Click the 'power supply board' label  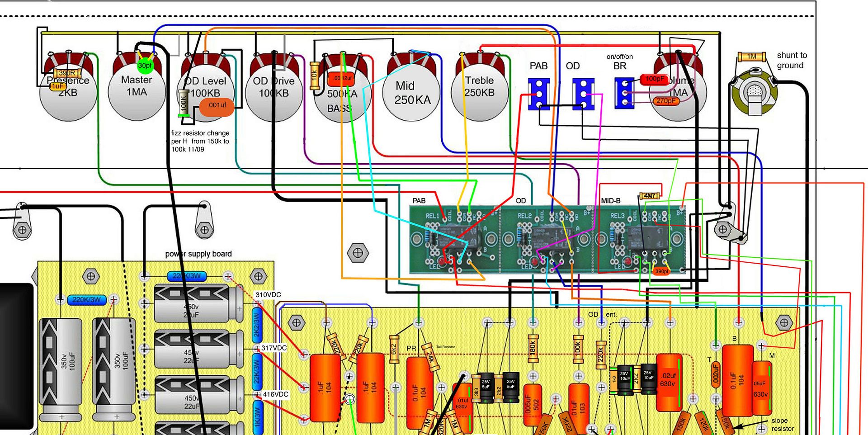coord(198,254)
